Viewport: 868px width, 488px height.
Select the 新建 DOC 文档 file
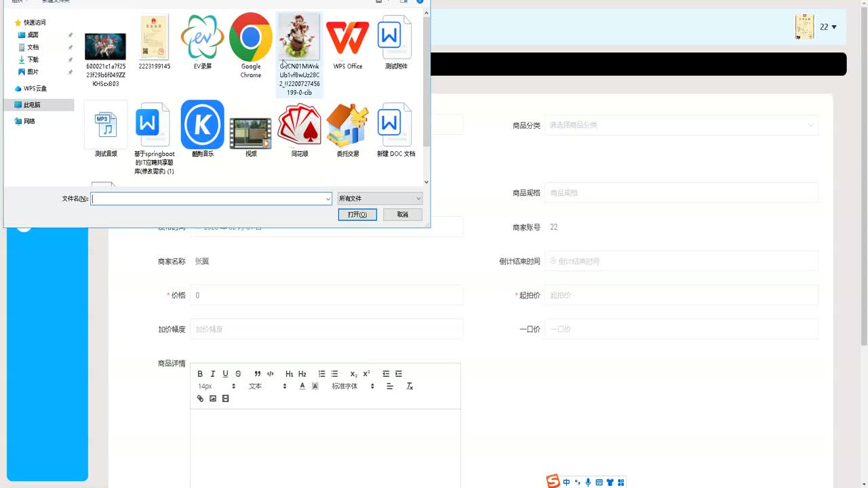pos(396,129)
